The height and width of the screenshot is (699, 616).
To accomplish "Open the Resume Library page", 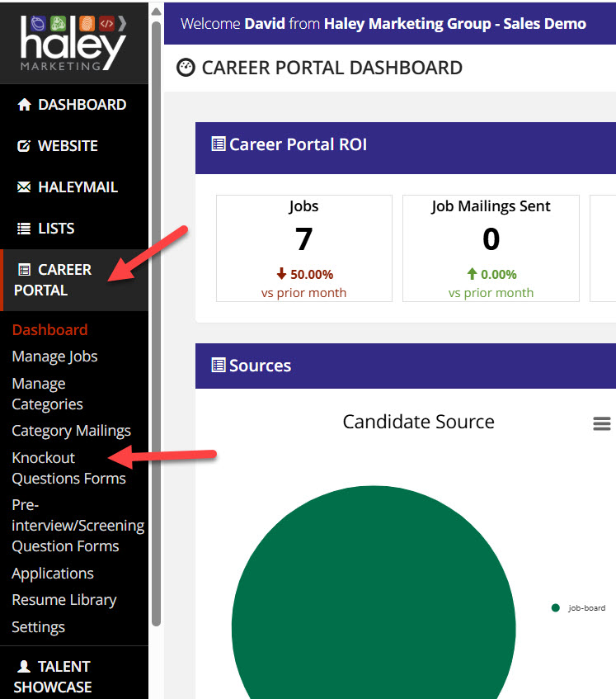I will point(63,600).
